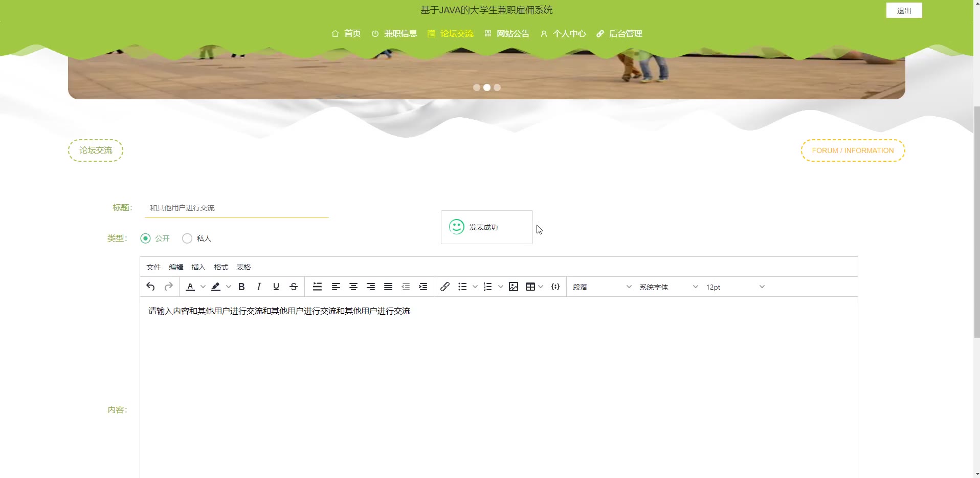Screen dimensions: 980x478
Task: Insert a table via grid icon
Action: [530, 287]
